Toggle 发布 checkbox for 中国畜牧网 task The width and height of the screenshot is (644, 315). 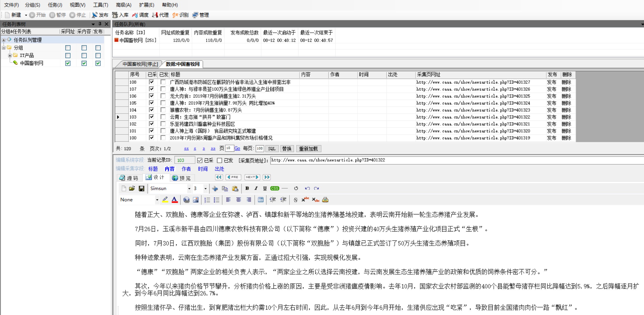[x=98, y=63]
